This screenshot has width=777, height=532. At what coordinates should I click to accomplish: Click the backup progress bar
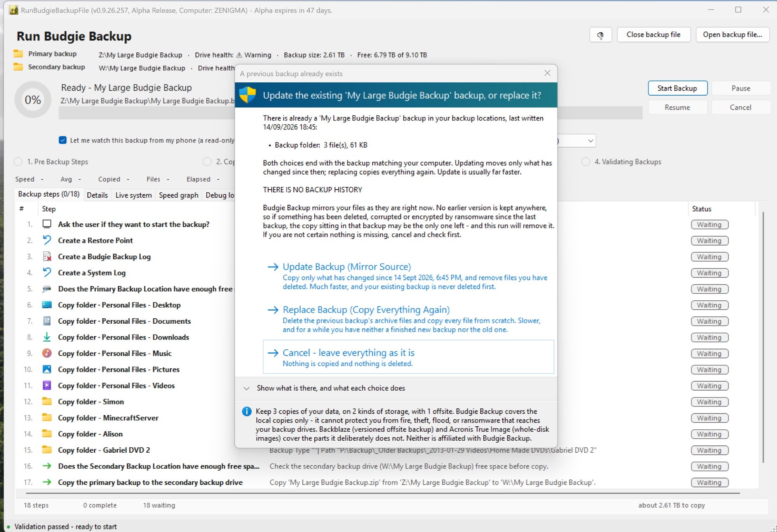click(x=350, y=113)
